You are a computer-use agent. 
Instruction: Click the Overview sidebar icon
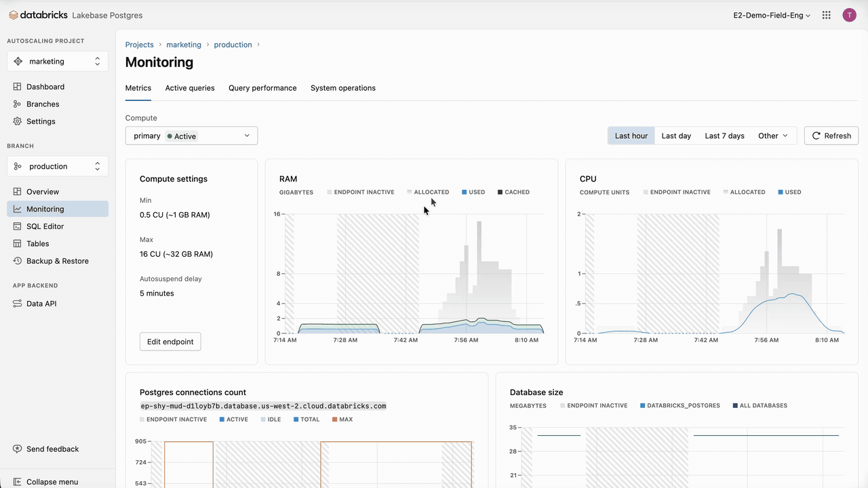click(x=18, y=192)
